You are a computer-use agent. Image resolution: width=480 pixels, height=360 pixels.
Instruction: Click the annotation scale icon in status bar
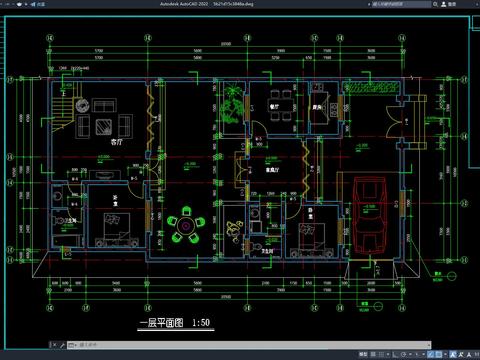(469, 354)
